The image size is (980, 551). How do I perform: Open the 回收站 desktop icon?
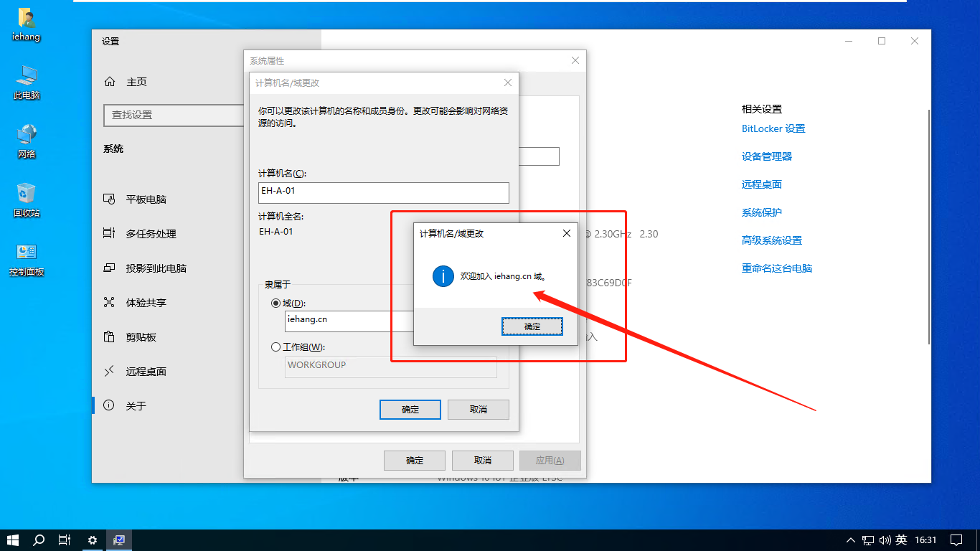(x=27, y=200)
